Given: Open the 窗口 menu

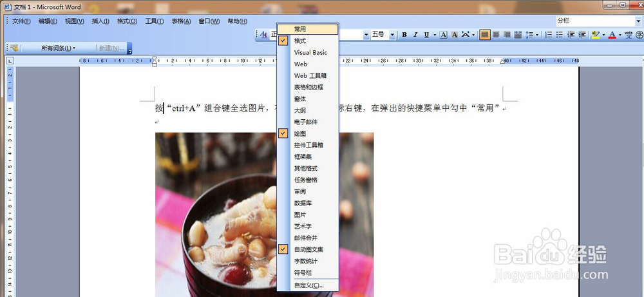Looking at the screenshot, I should 209,21.
